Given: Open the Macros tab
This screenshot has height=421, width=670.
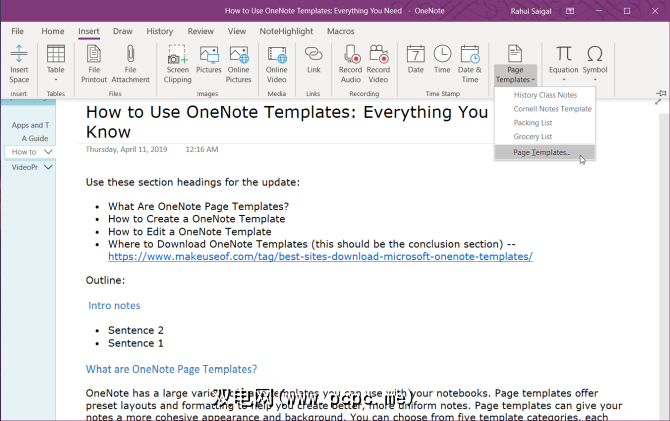Looking at the screenshot, I should pos(341,31).
